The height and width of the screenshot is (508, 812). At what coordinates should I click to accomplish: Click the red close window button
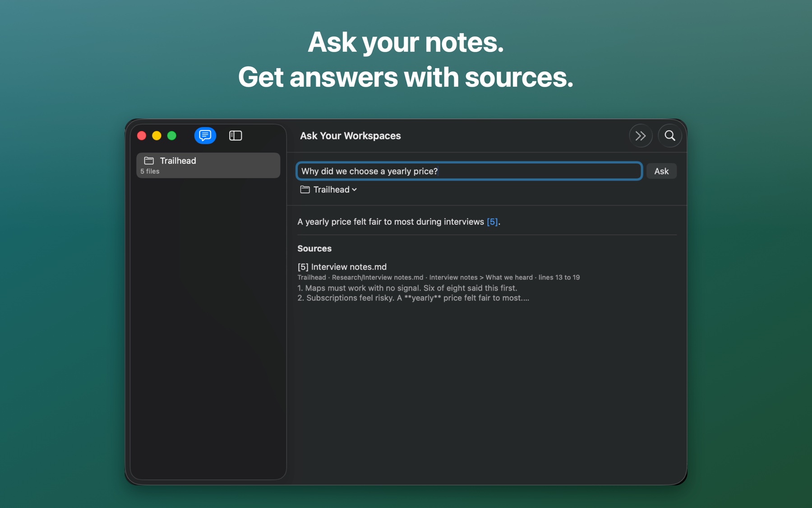point(142,135)
